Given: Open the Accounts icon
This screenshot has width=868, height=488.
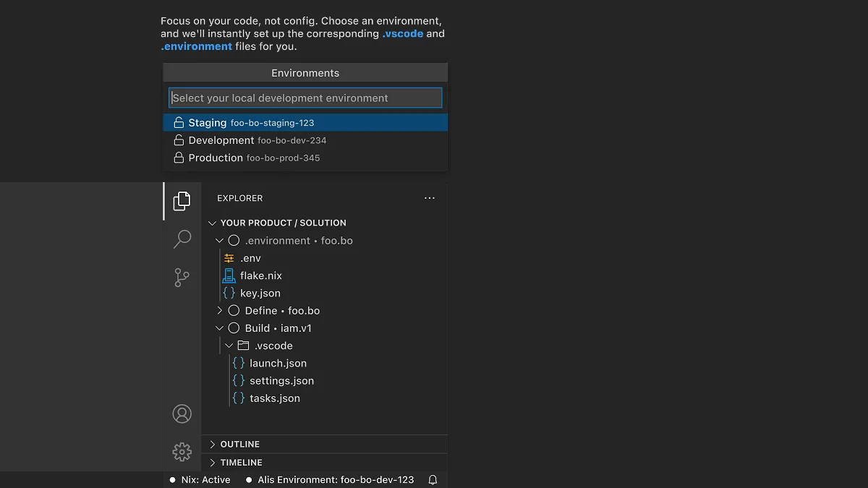Looking at the screenshot, I should click(182, 414).
